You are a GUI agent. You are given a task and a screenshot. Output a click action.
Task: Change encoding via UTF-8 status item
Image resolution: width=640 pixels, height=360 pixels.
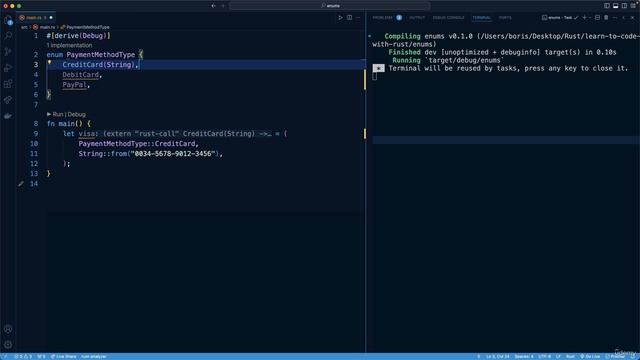click(544, 356)
